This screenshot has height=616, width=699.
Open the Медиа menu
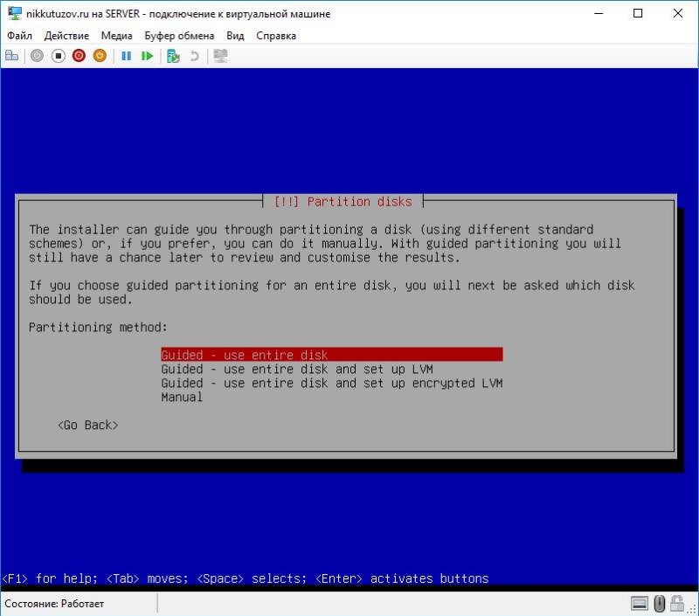pyautogui.click(x=116, y=36)
